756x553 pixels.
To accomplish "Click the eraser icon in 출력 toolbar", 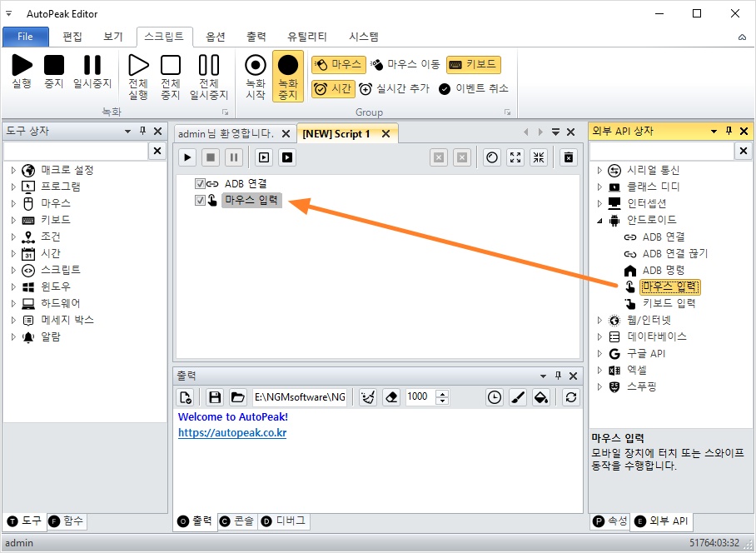I will coord(391,397).
